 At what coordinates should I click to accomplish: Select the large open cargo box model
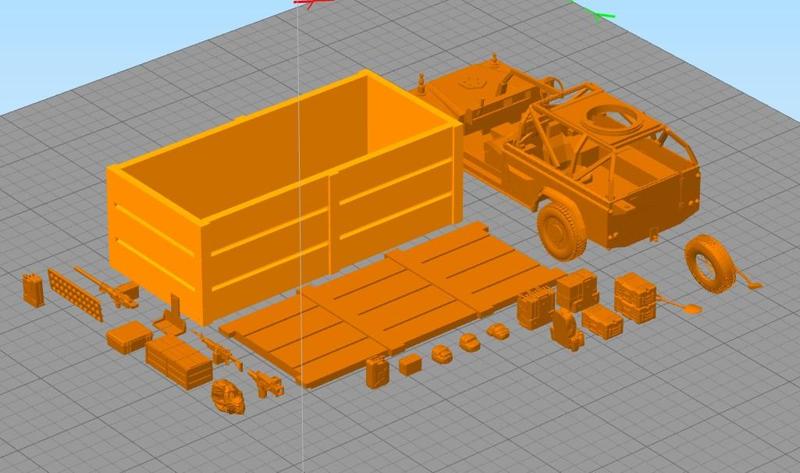286,199
